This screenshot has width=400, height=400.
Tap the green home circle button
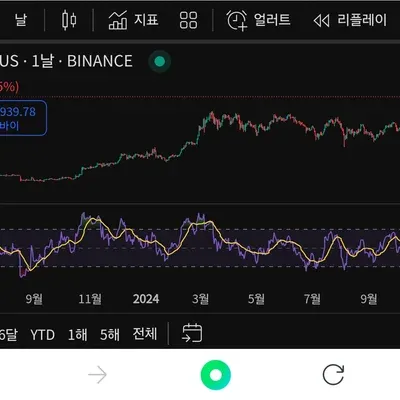click(216, 375)
